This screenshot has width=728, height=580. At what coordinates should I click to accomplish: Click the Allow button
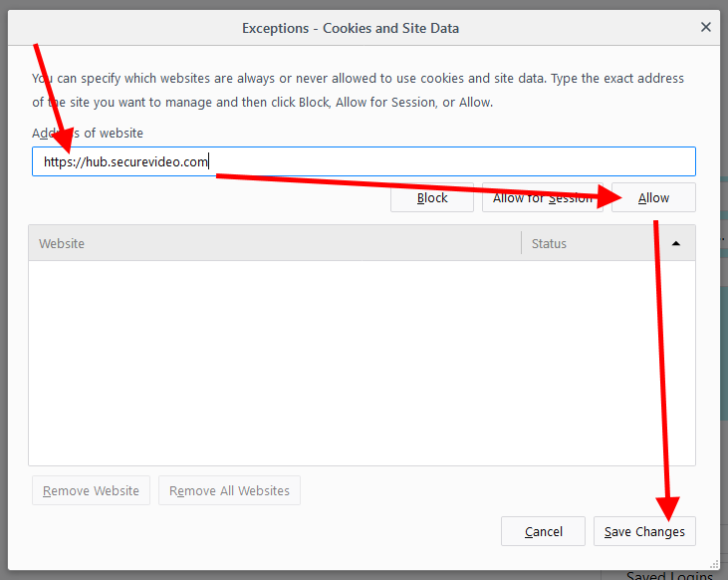point(653,197)
